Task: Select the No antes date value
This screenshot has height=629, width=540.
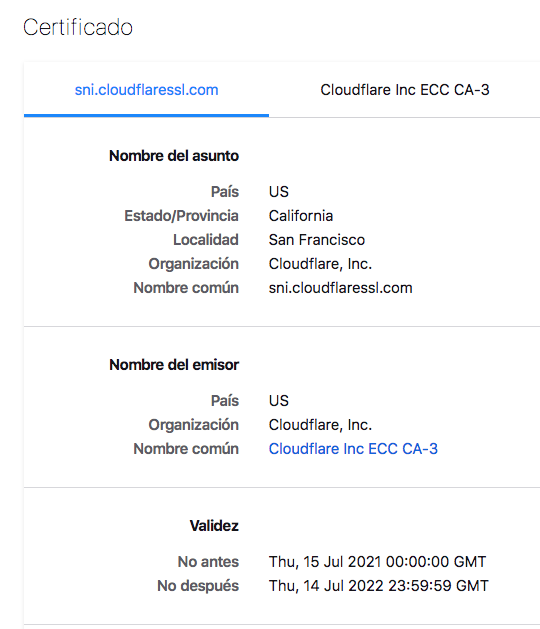Action: [378, 562]
